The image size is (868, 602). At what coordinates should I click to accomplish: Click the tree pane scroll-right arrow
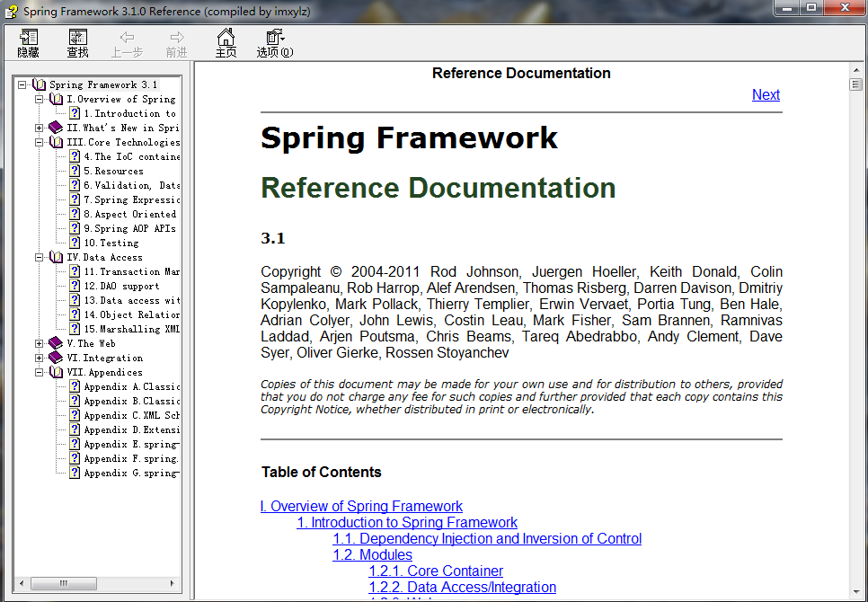point(173,583)
